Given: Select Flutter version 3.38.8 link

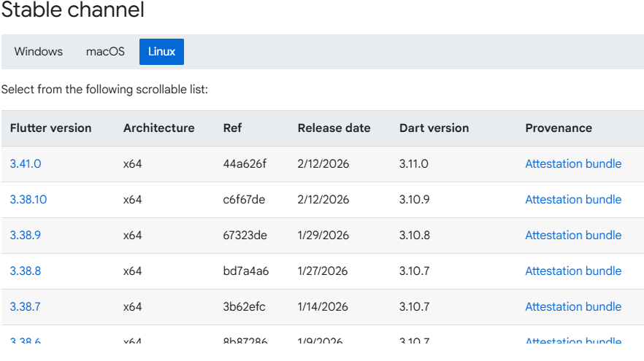Looking at the screenshot, I should pos(26,271).
